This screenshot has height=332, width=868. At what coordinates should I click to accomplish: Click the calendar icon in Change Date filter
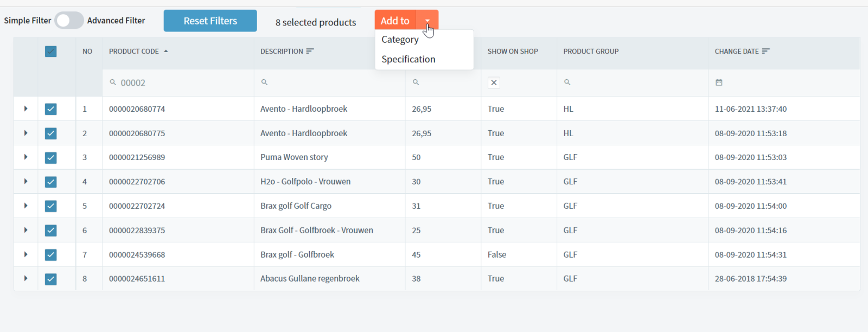(719, 82)
